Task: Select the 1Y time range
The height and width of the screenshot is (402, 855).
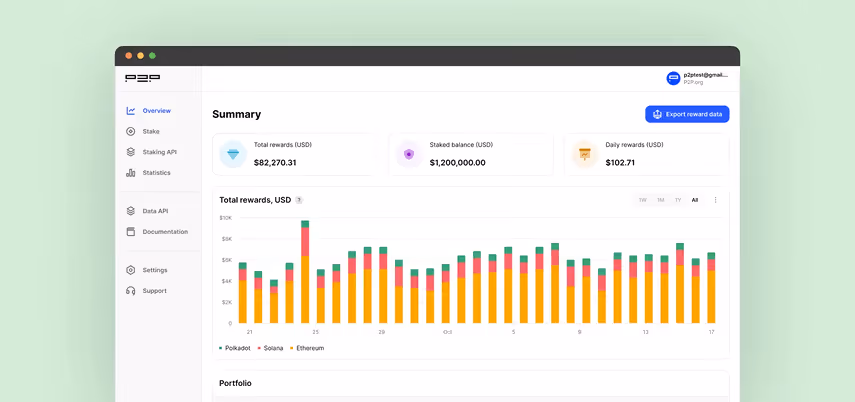Action: click(x=678, y=200)
